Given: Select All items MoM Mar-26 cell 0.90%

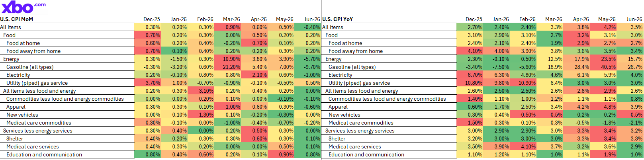Looking at the screenshot, I should coord(227,27).
